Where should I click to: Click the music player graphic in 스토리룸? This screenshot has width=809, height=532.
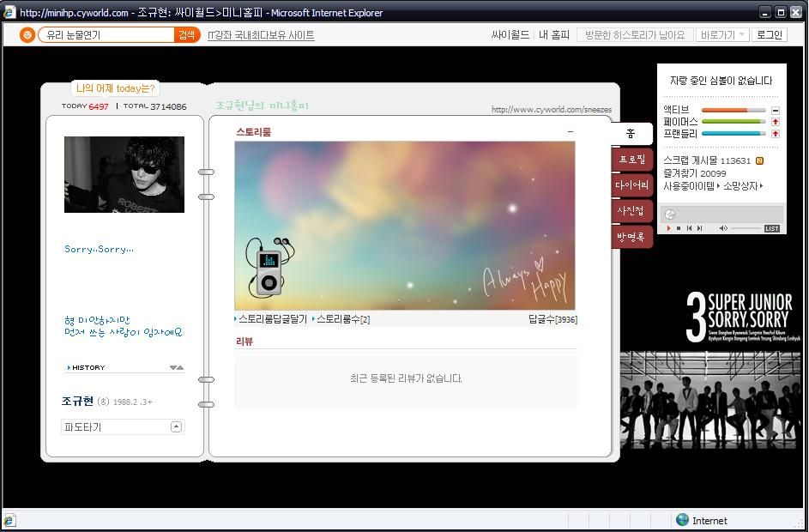[x=269, y=266]
